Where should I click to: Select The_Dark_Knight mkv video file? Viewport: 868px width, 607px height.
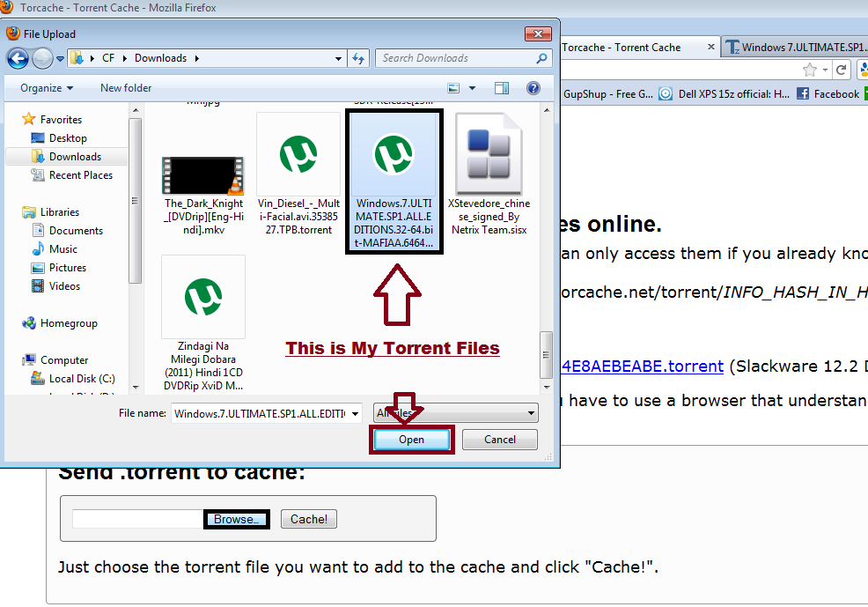203,195
